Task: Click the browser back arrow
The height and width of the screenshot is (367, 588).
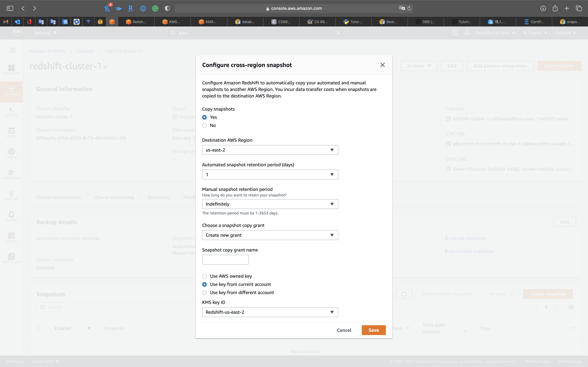Action: 23,8
